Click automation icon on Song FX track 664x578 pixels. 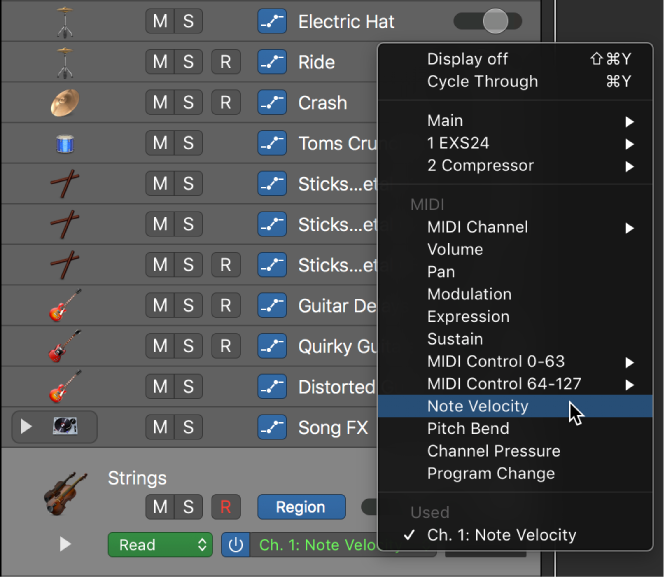[272, 427]
